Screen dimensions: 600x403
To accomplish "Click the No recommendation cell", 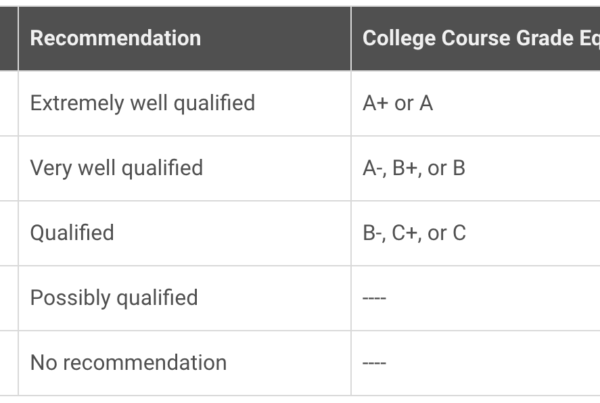I will coord(184,363).
